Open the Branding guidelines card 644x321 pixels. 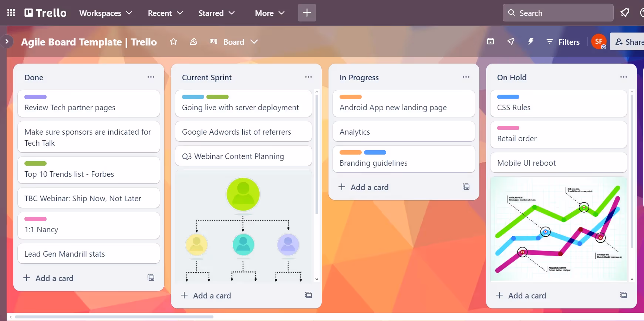(404, 159)
